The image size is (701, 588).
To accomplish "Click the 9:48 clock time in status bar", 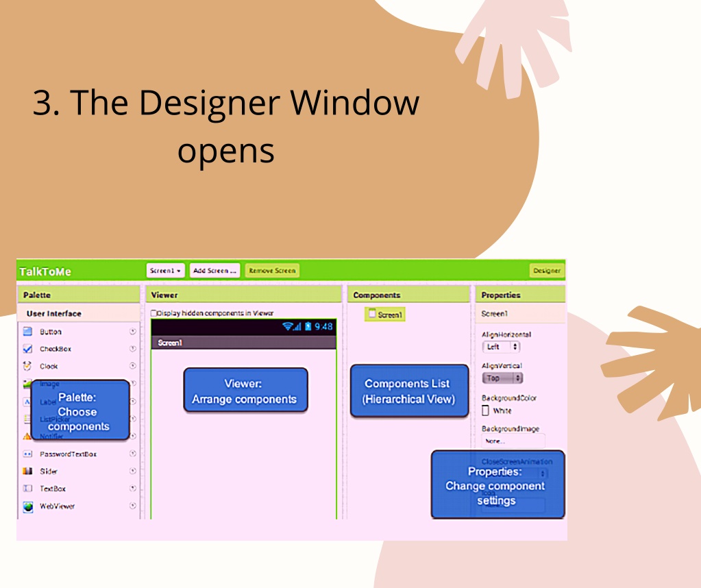I will 323,326.
